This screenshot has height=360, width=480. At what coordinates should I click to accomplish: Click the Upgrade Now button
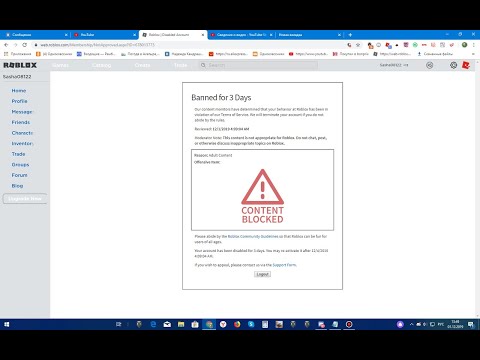[25, 199]
